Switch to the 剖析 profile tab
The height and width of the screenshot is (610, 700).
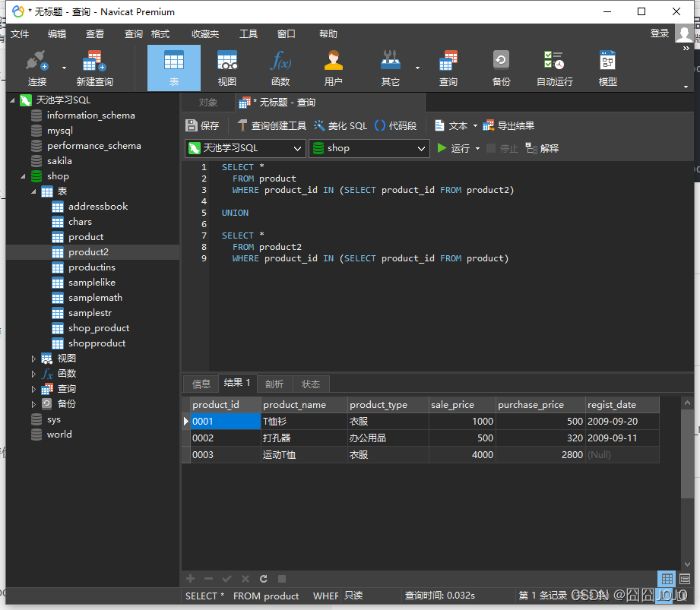[x=274, y=384]
